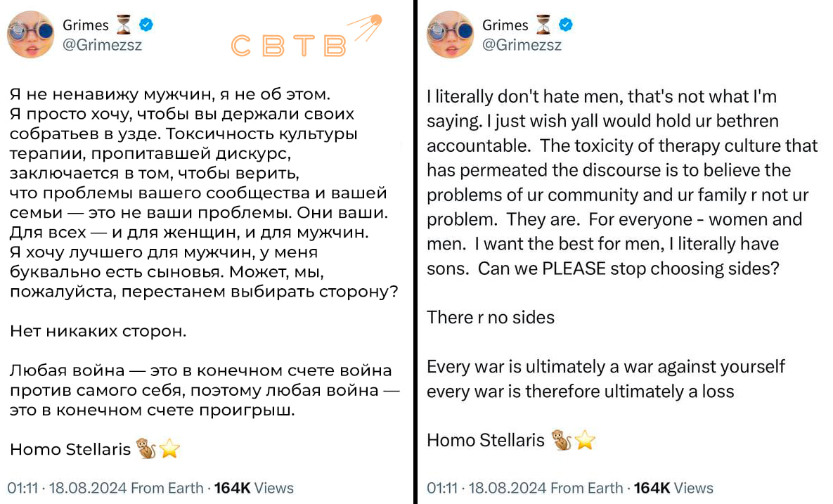Click the orange СВТВ satellite logo
Screen dimensions: 833x504
click(x=306, y=36)
